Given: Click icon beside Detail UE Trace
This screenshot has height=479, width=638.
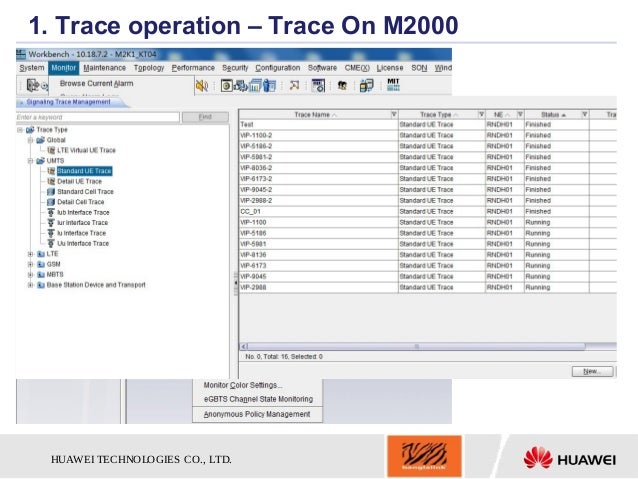Looking at the screenshot, I should 51,181.
